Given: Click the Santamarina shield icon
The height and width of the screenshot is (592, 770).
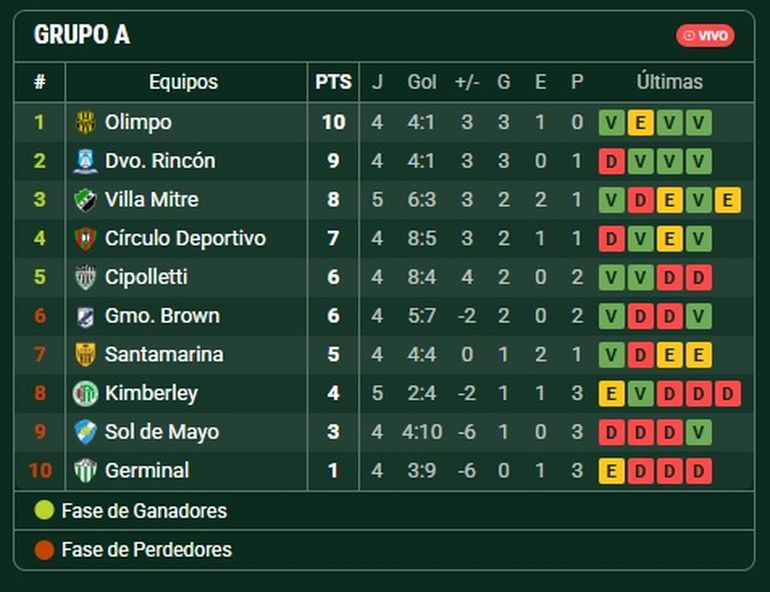Looking at the screenshot, I should (86, 355).
